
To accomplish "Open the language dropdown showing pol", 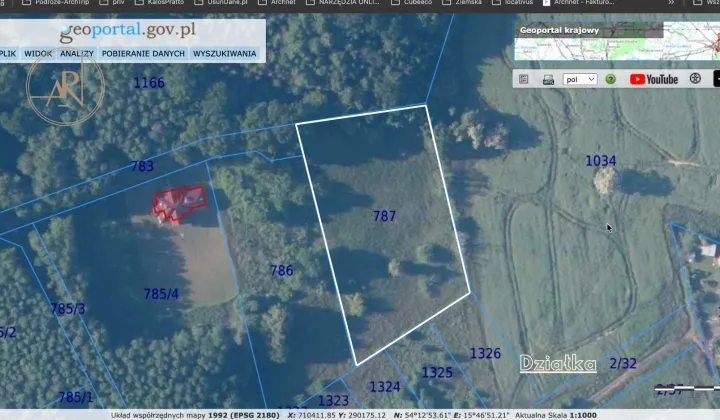I will 580,79.
